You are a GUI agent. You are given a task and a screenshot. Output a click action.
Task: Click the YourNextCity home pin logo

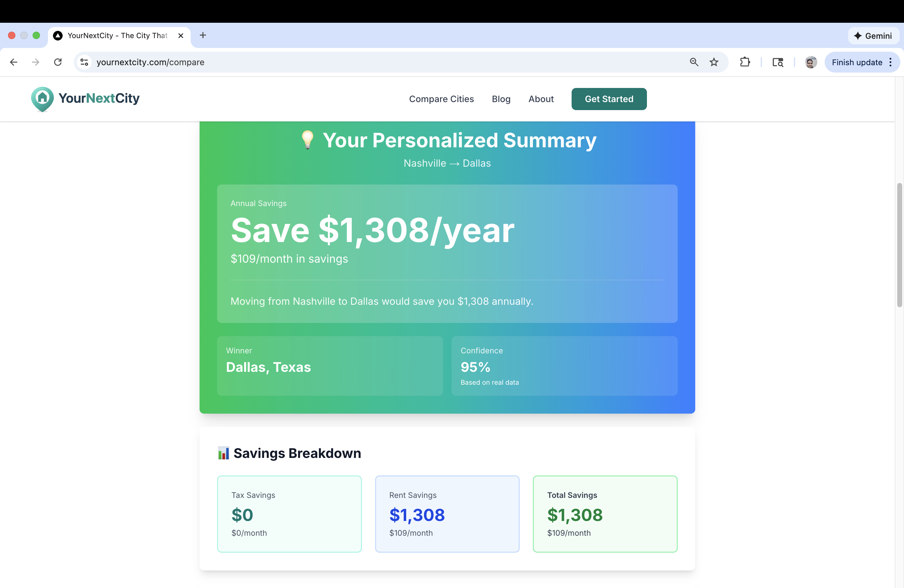click(x=42, y=99)
